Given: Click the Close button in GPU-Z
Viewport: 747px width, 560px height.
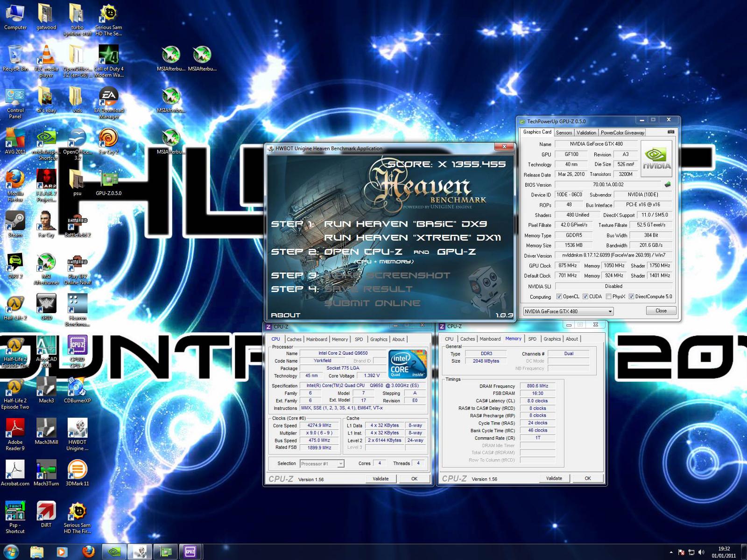Looking at the screenshot, I should coord(661,311).
